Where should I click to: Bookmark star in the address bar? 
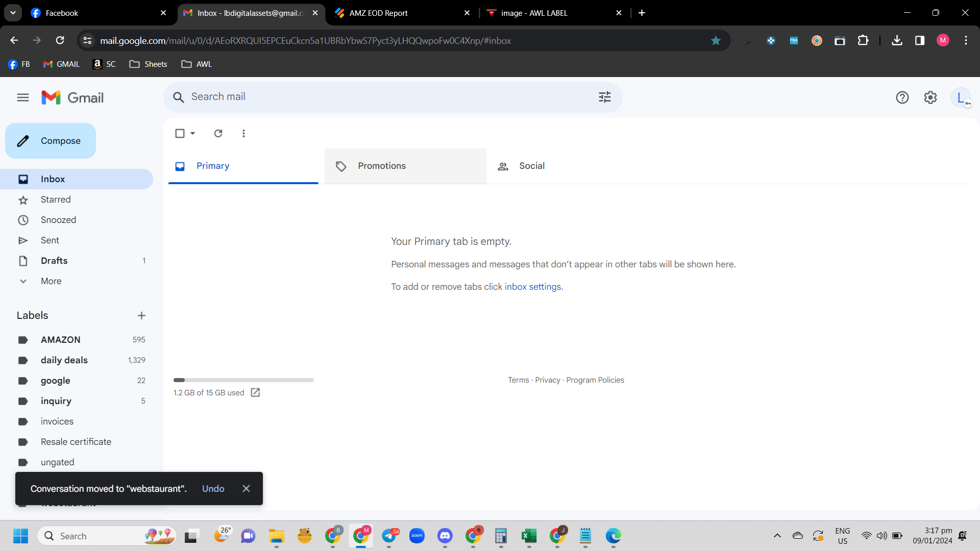(x=716, y=41)
